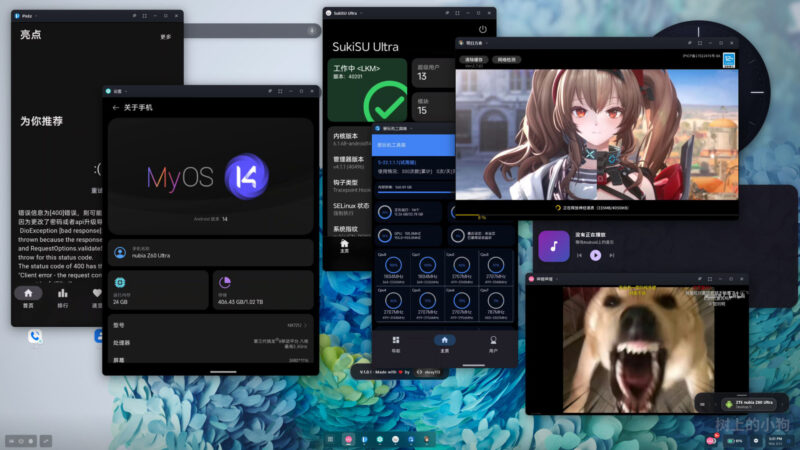Click the blue header bar in the toolbox app

point(413,145)
